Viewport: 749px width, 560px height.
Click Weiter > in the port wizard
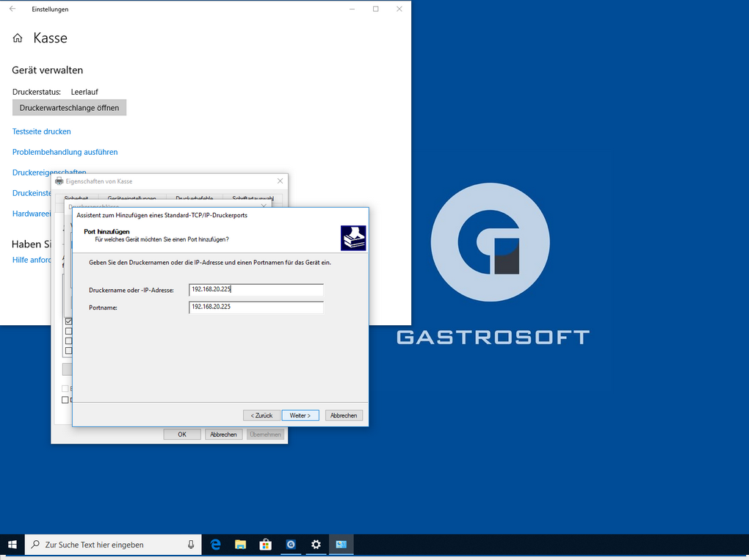pos(300,415)
